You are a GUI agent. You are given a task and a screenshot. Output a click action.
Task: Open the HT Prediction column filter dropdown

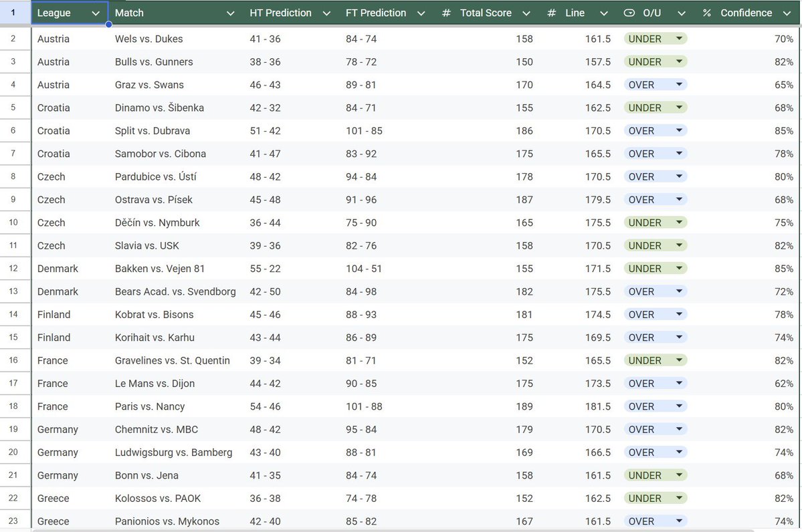(327, 13)
